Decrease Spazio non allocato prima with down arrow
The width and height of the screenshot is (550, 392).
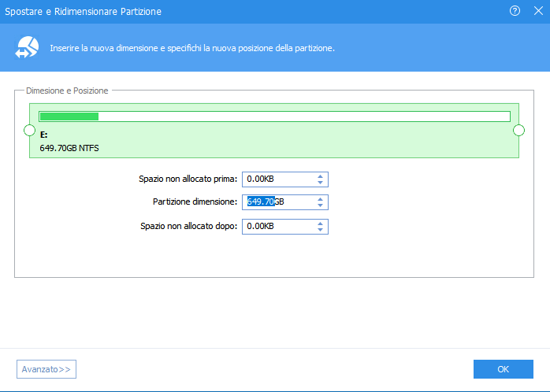320,183
